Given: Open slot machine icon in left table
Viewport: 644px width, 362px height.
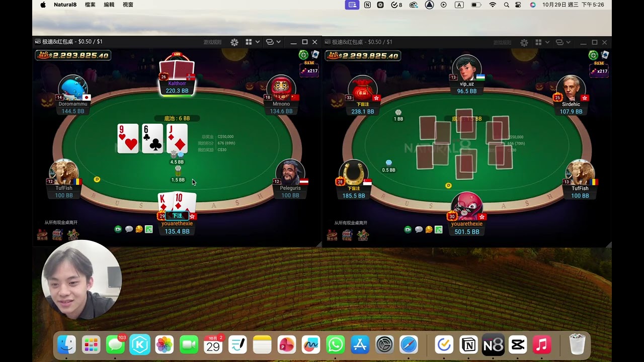Looking at the screenshot, I should tap(58, 234).
